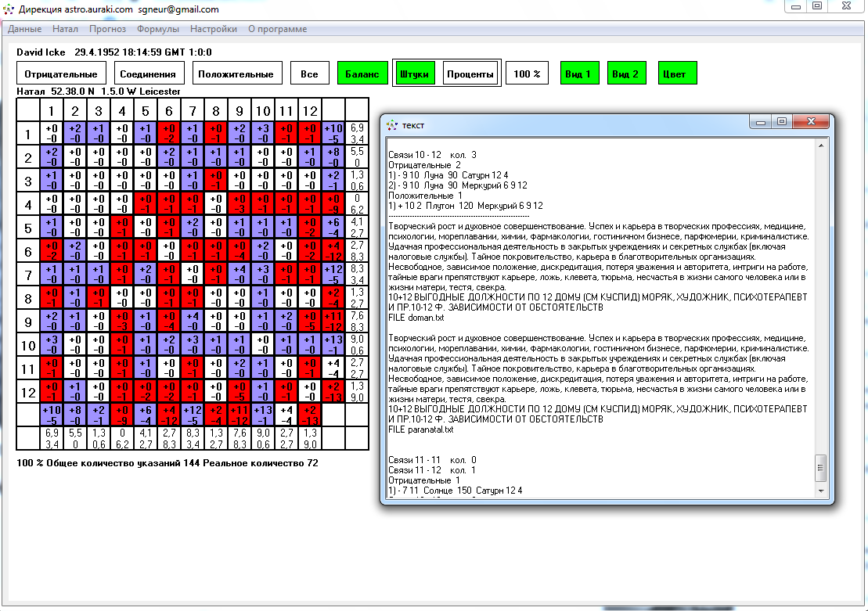Toggle the green Баланс button

(362, 74)
